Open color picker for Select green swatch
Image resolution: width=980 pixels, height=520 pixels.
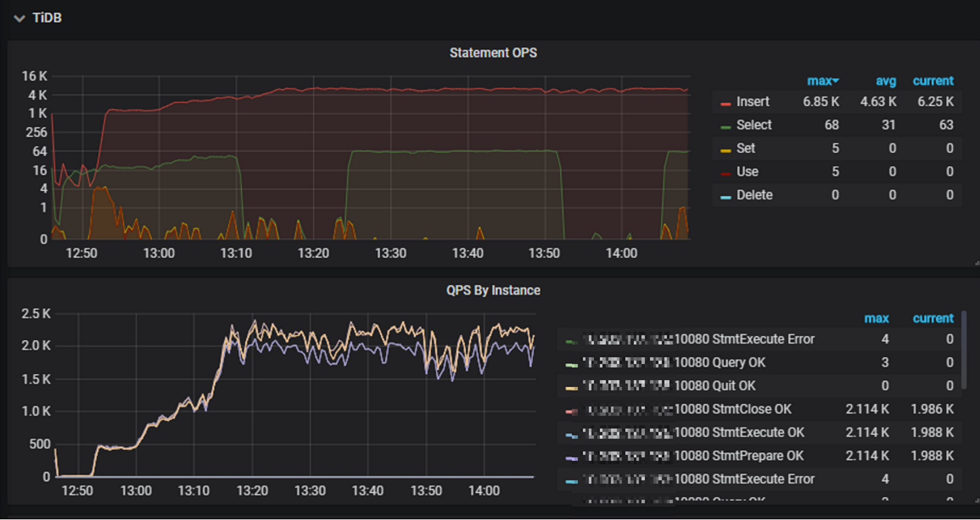(725, 127)
